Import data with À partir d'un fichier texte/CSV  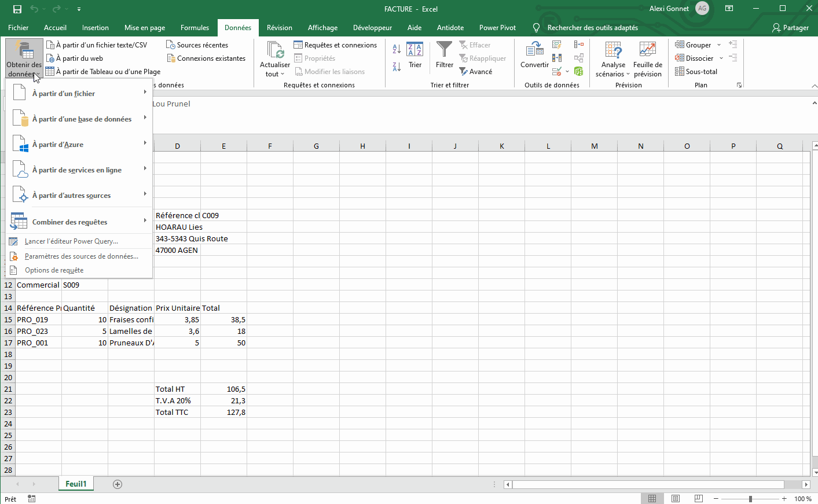(97, 45)
